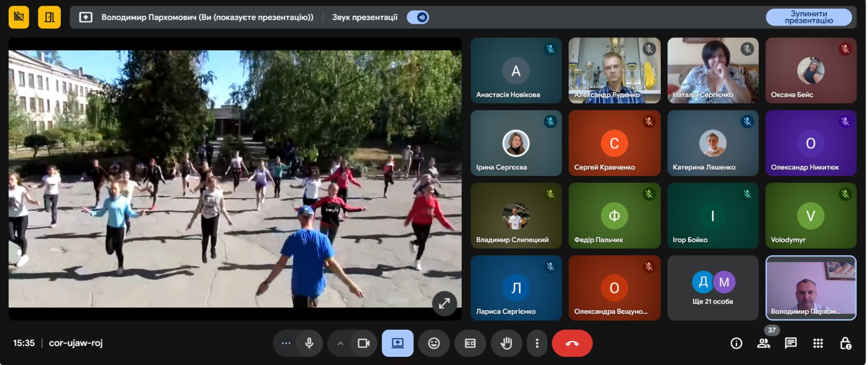Expand camera options with the chevron arrow
Screen dimensions: 868x365
[x=340, y=343]
